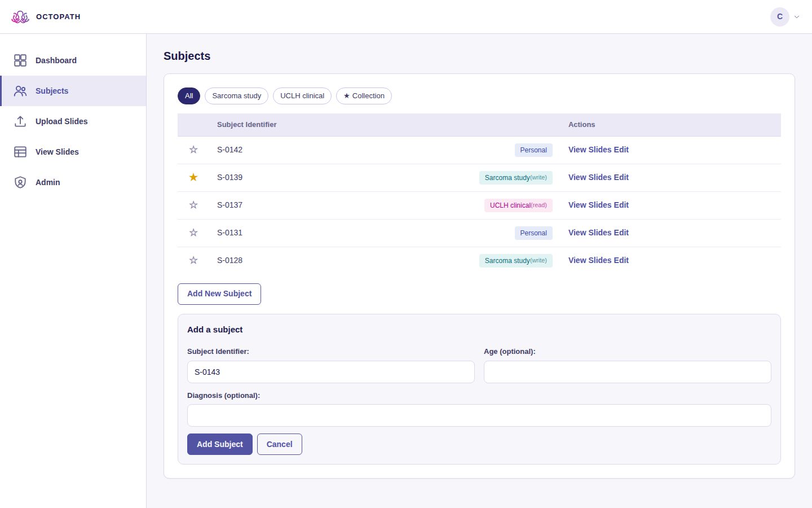Screen dimensions: 812x508
Task: Submit the form with Add Subject
Action: [220, 444]
